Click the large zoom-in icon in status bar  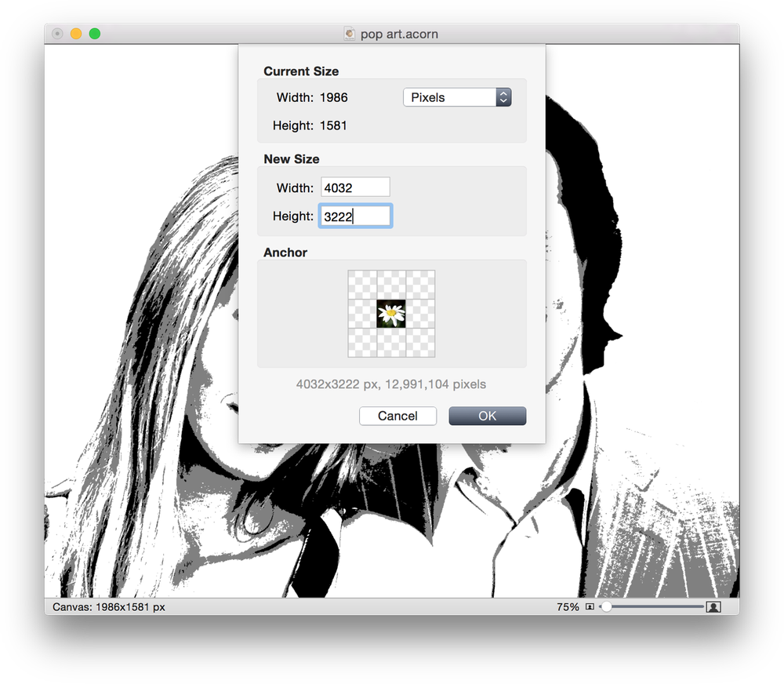click(x=712, y=606)
